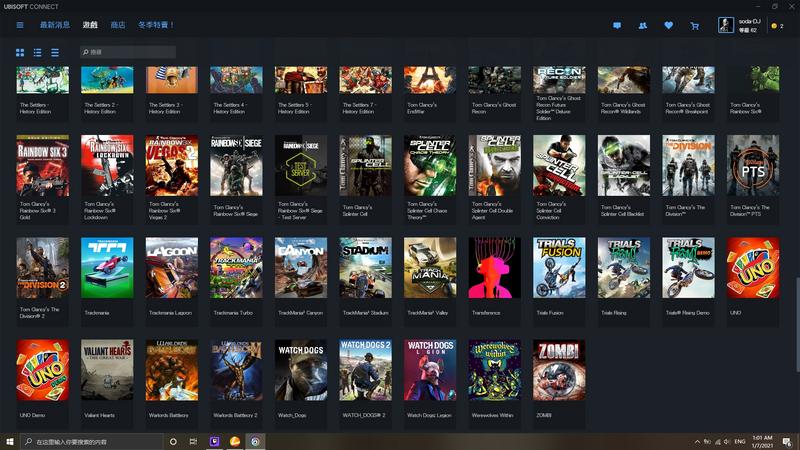Click "Tom Clancy's EndWar" title
The image size is (800, 450).
[x=422, y=108]
